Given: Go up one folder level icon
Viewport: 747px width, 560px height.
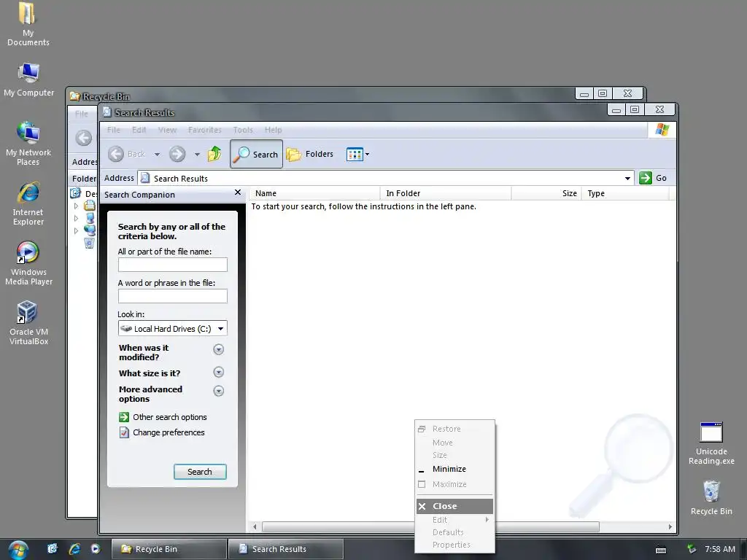Looking at the screenshot, I should [x=214, y=154].
